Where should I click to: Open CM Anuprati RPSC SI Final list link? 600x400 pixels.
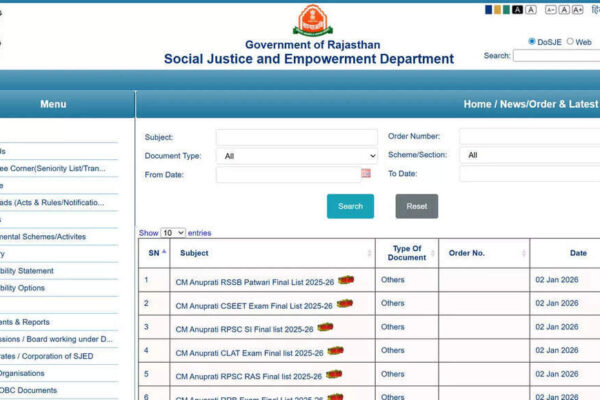[x=245, y=330]
